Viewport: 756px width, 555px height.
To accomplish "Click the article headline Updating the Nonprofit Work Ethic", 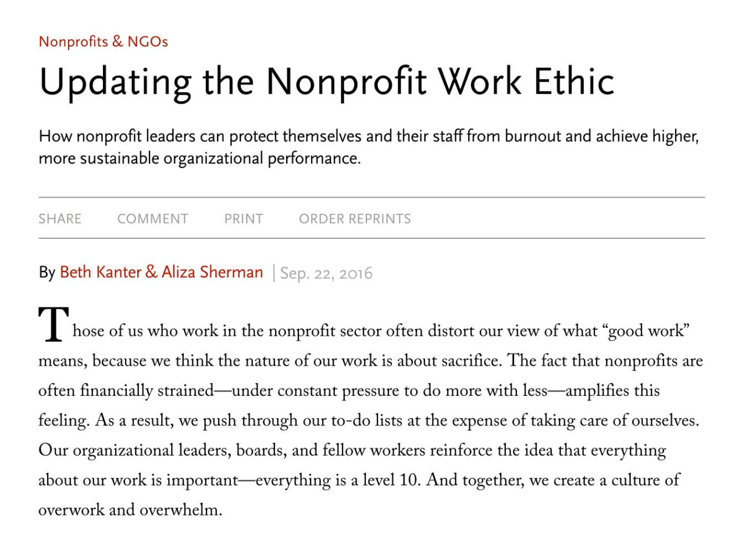I will pos(326,81).
